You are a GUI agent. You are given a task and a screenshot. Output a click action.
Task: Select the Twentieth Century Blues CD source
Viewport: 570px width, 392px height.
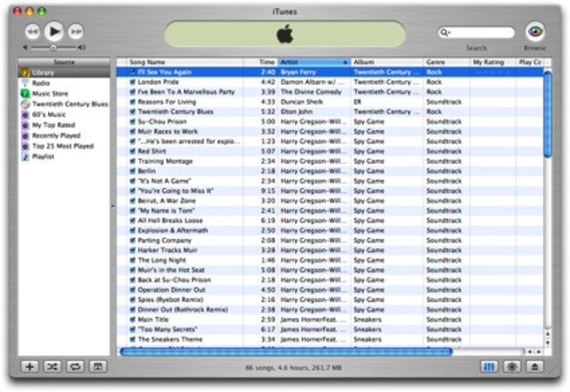point(64,104)
